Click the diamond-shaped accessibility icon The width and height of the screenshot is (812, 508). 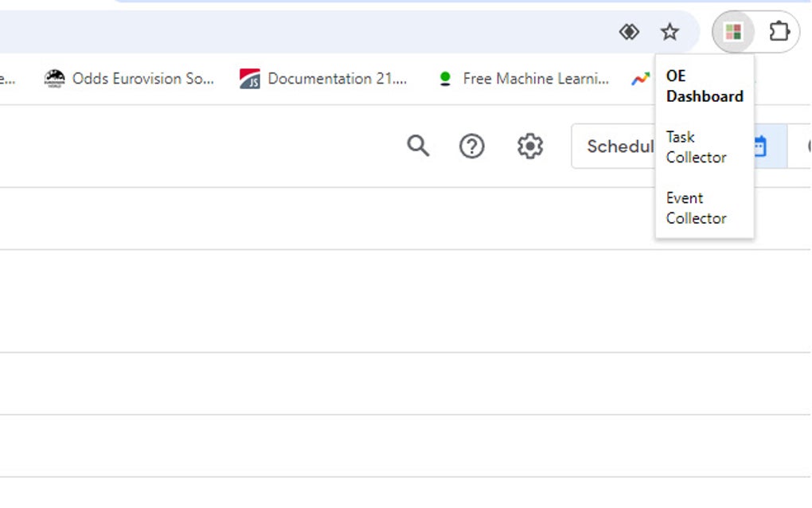point(629,31)
